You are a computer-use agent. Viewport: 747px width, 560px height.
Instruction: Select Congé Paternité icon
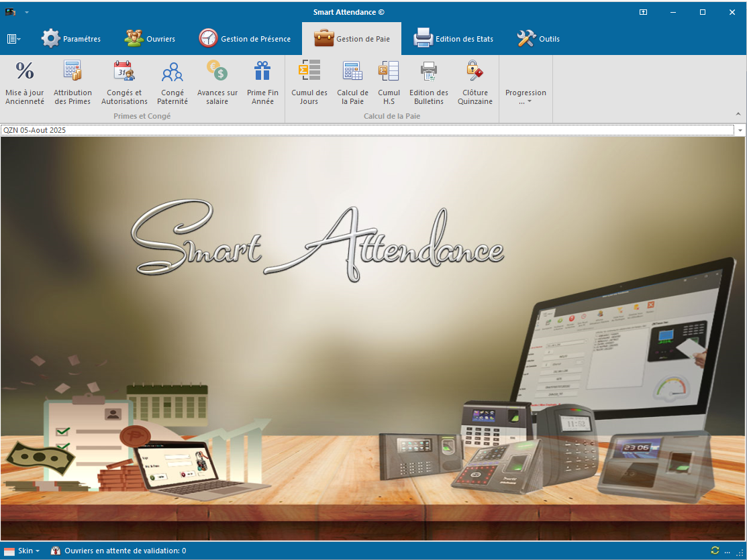pos(172,71)
